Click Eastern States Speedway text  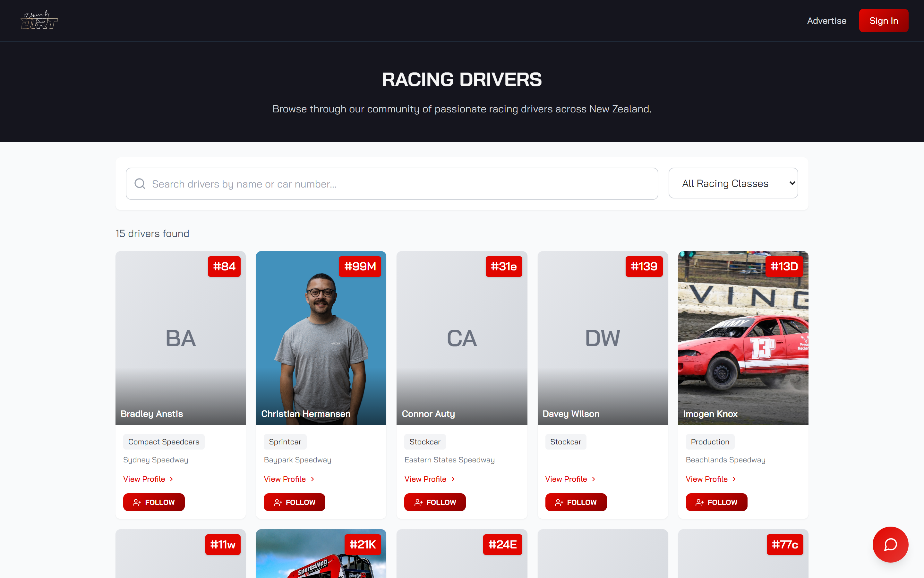[449, 460]
